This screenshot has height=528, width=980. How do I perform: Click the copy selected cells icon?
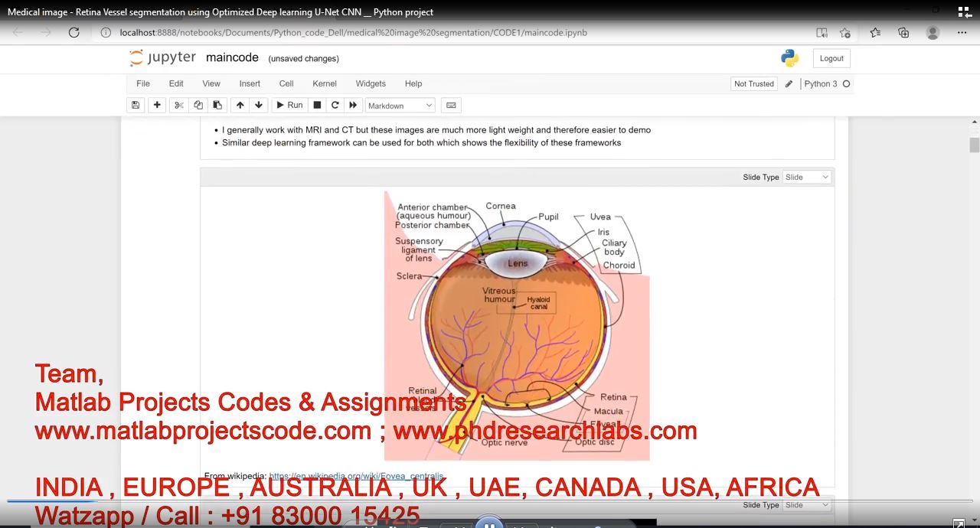tap(198, 106)
